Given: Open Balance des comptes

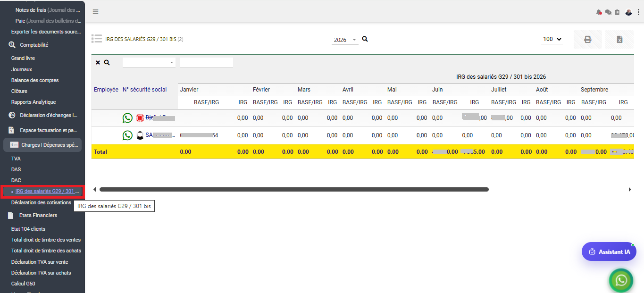Looking at the screenshot, I should 35,80.
